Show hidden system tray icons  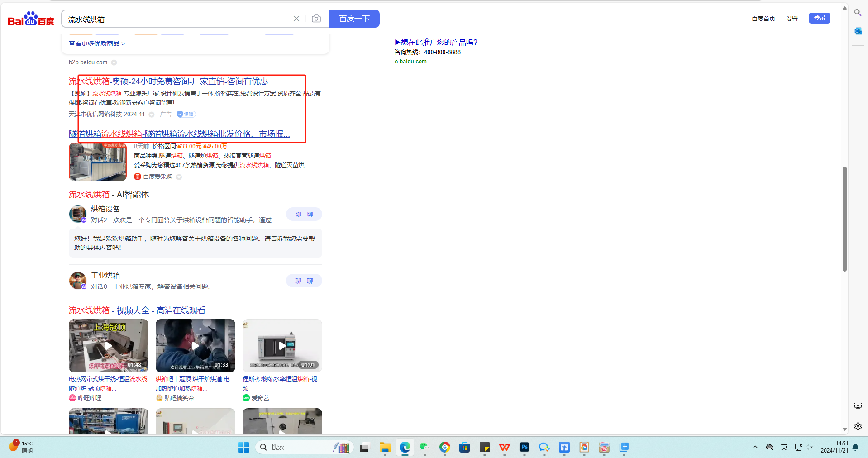755,447
